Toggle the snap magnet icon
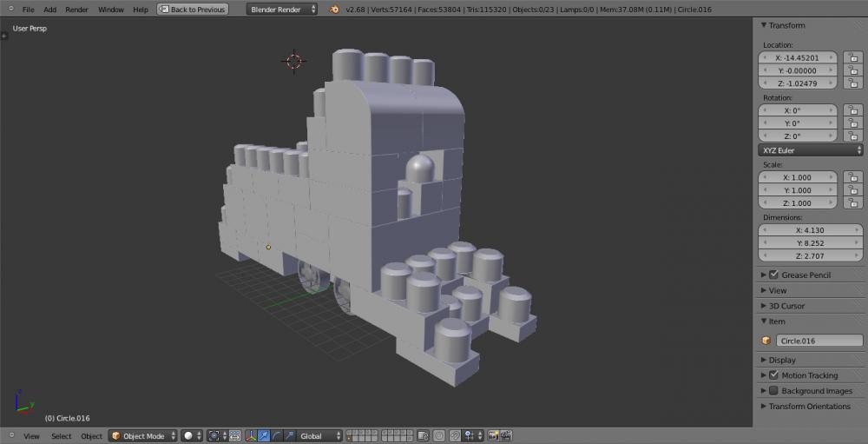The image size is (868, 444). (x=455, y=435)
